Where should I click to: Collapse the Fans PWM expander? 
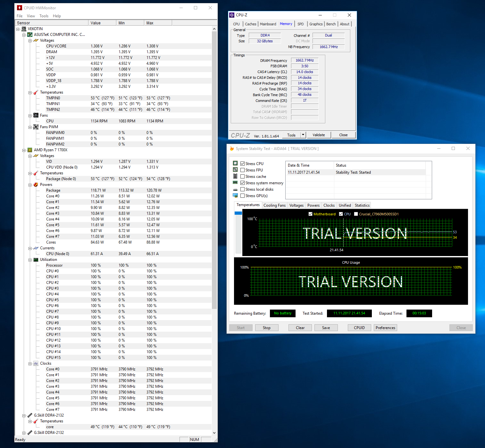click(x=30, y=127)
